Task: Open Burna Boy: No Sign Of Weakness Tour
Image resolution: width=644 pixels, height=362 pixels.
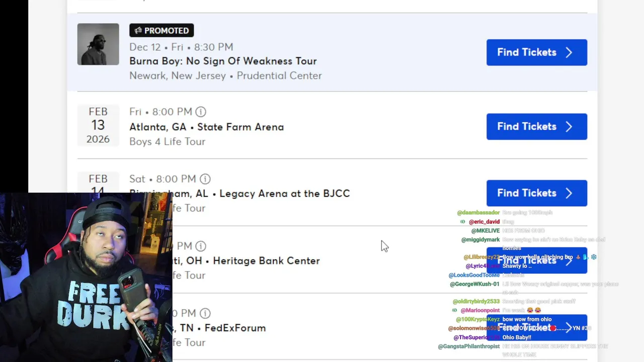Action: click(223, 61)
